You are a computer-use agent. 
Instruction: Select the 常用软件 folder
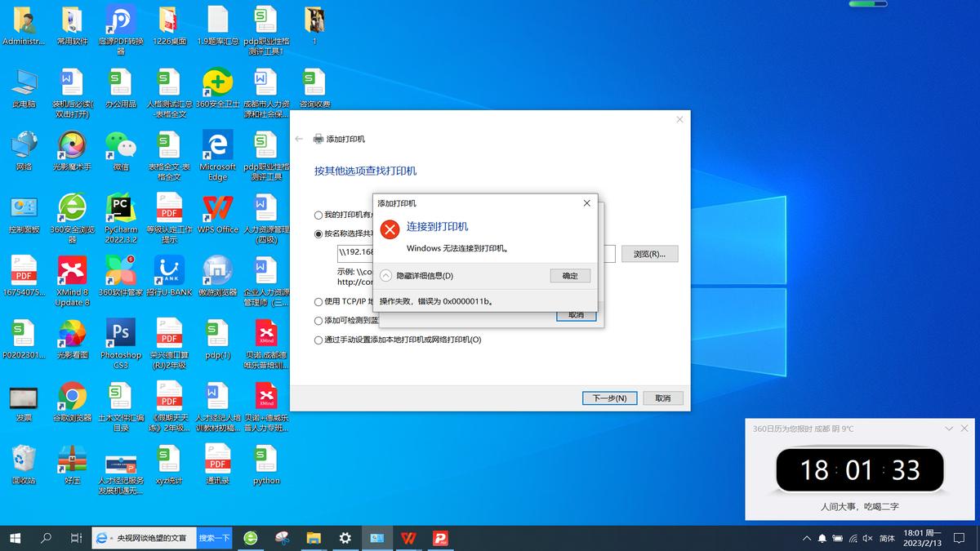coord(73,25)
